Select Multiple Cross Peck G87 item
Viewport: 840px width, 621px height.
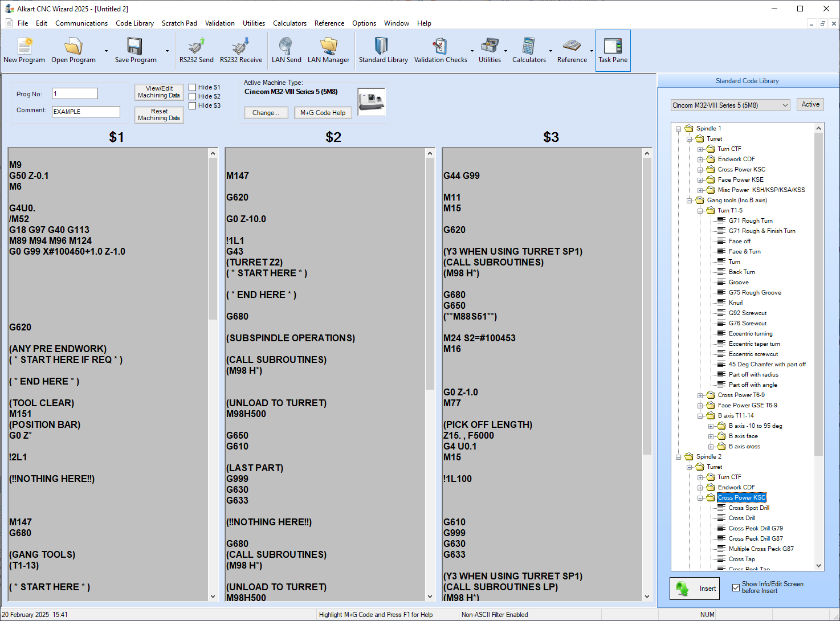761,549
